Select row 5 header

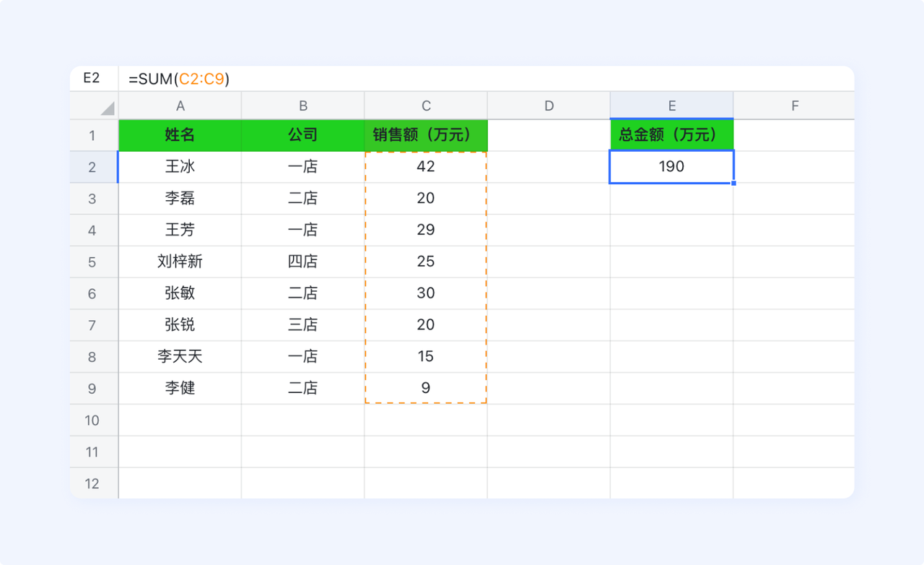[93, 262]
